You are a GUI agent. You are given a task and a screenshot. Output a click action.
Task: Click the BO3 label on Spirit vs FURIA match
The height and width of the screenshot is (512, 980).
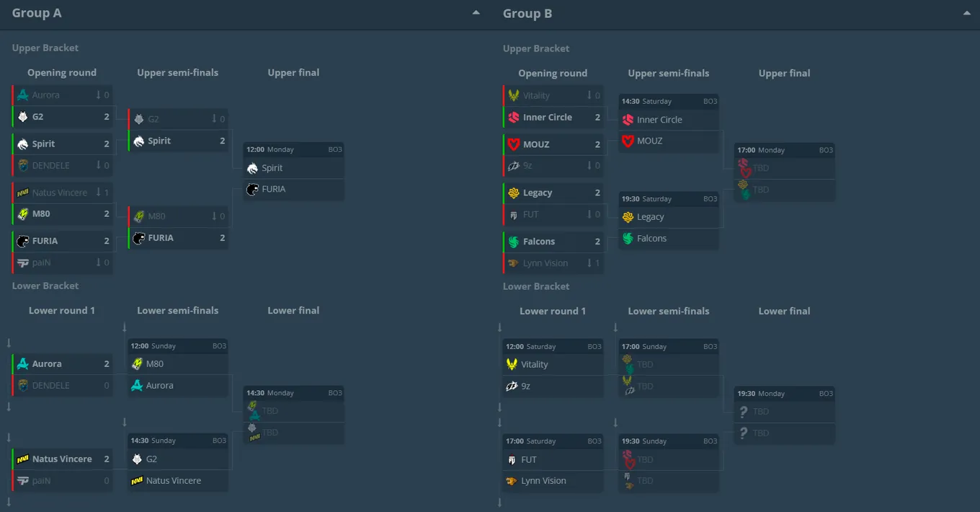[x=335, y=150]
